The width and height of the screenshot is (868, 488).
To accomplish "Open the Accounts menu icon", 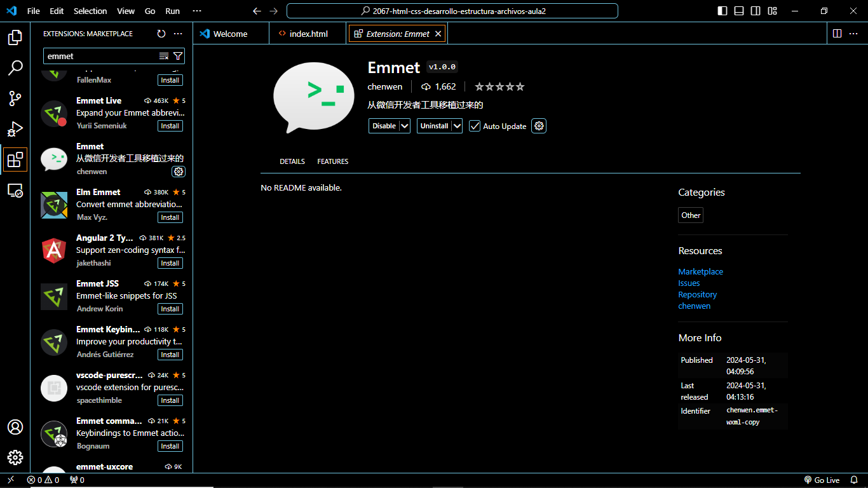I will click(x=15, y=427).
